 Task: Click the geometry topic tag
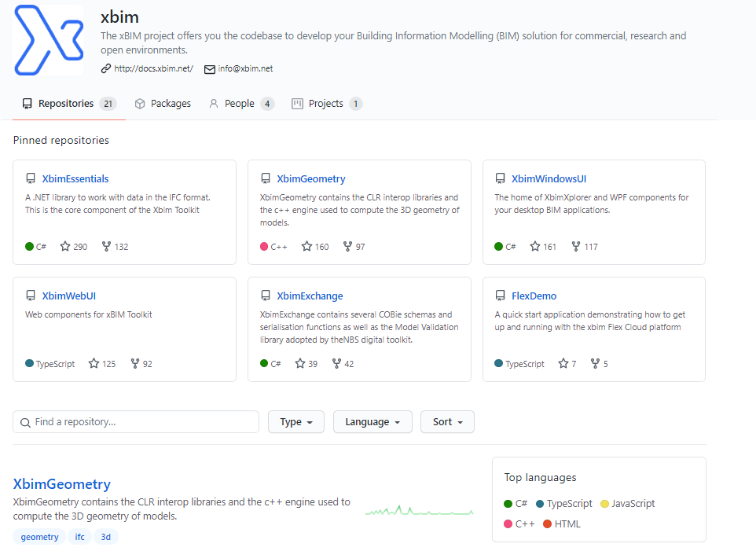[x=39, y=537]
